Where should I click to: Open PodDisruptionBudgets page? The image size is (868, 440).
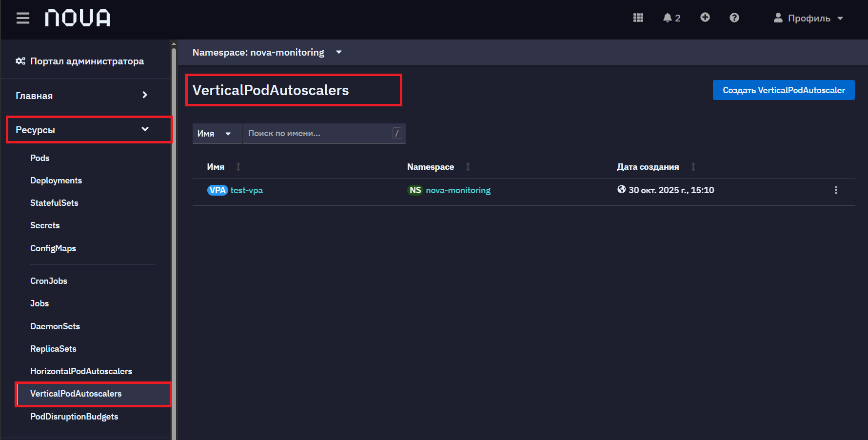(x=74, y=417)
